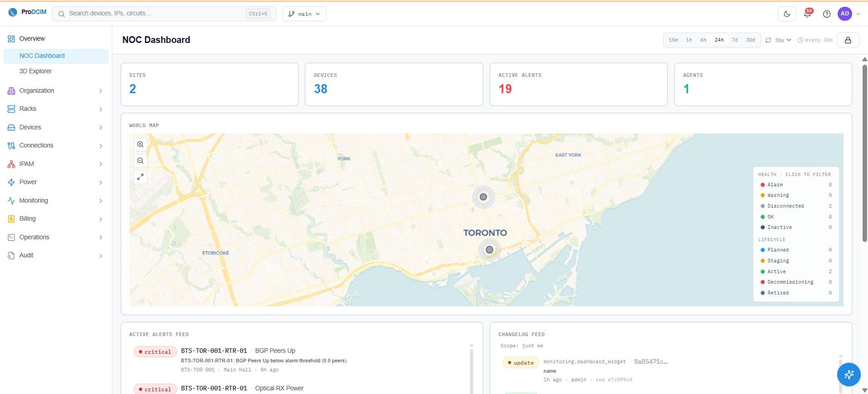Click the Connections cable icon
The width and height of the screenshot is (868, 394).
(11, 146)
